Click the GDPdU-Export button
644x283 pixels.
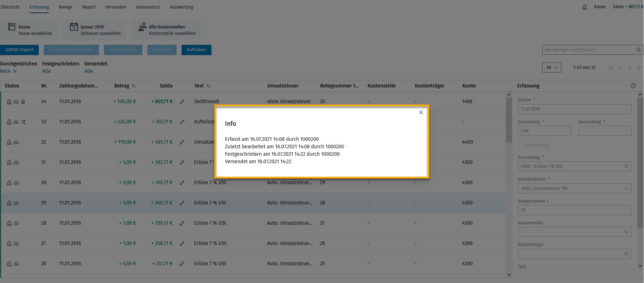click(20, 50)
